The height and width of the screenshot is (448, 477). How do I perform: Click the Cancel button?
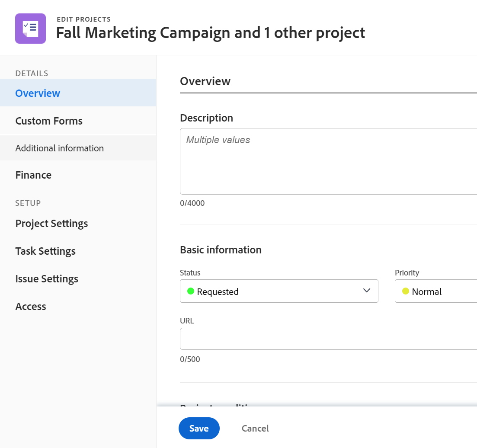tap(255, 428)
